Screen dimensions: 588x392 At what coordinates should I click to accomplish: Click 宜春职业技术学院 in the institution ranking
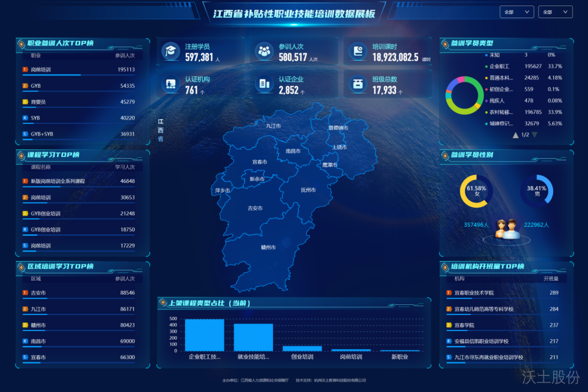point(474,293)
